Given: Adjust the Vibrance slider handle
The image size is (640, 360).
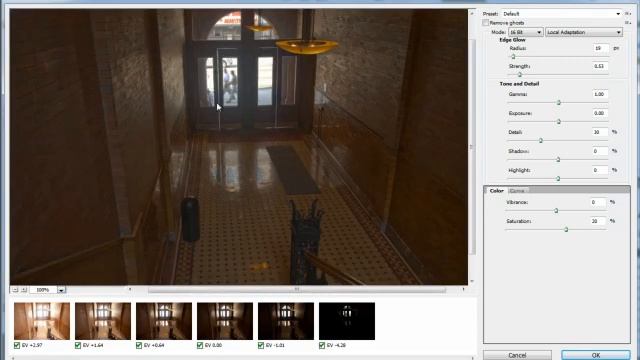Looking at the screenshot, I should (x=556, y=211).
